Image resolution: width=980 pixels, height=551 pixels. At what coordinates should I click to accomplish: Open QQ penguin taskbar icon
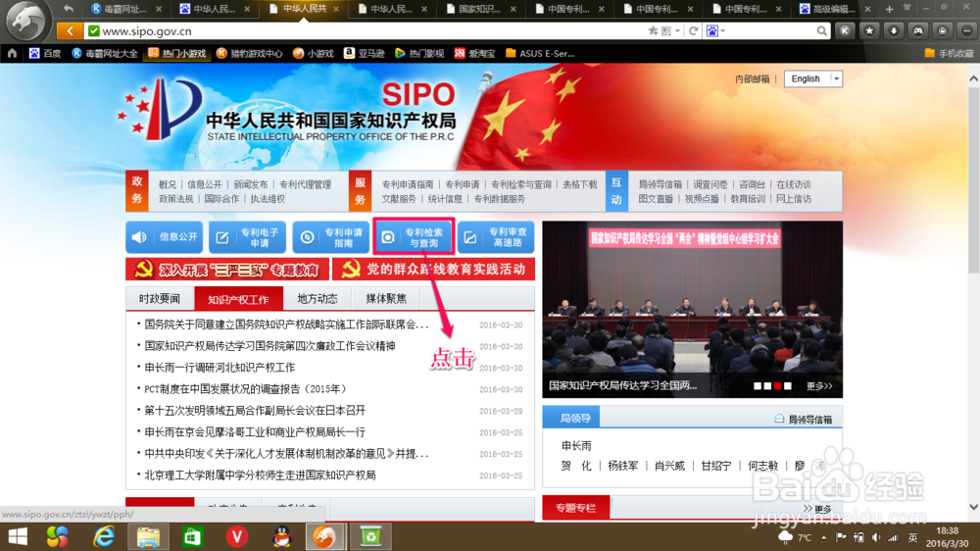282,536
